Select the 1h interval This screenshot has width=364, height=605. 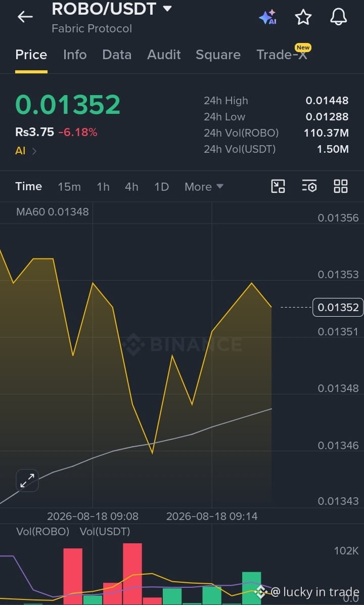point(103,187)
